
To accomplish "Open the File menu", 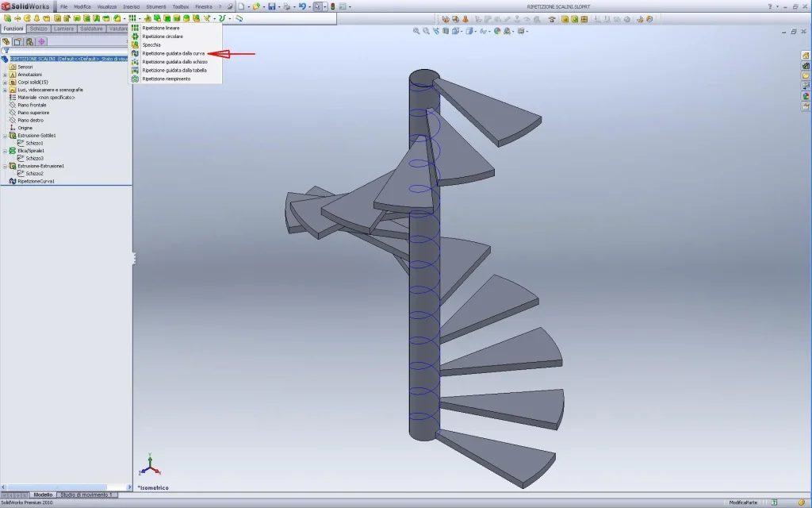I will (63, 6).
